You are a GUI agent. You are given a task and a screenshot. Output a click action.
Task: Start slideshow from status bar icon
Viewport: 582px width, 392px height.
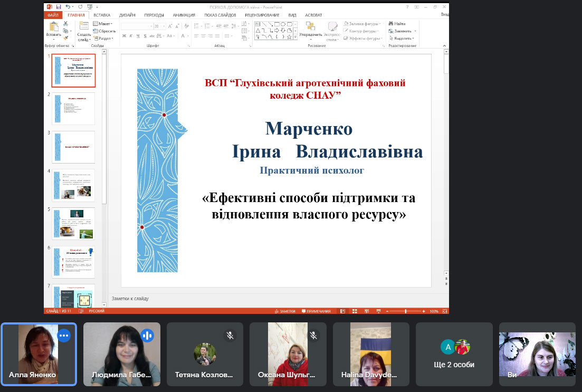379,311
